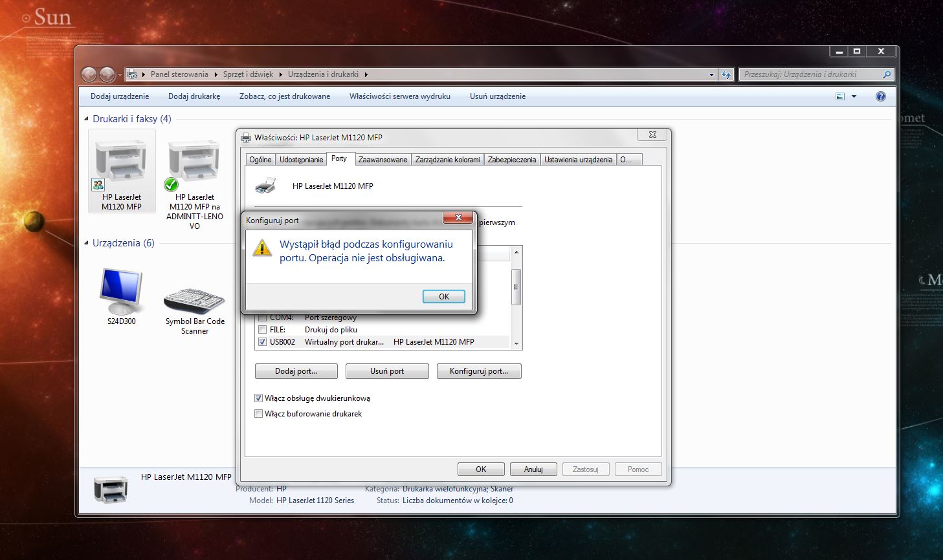Click Usuń port button
The width and height of the screenshot is (943, 560).
click(387, 371)
